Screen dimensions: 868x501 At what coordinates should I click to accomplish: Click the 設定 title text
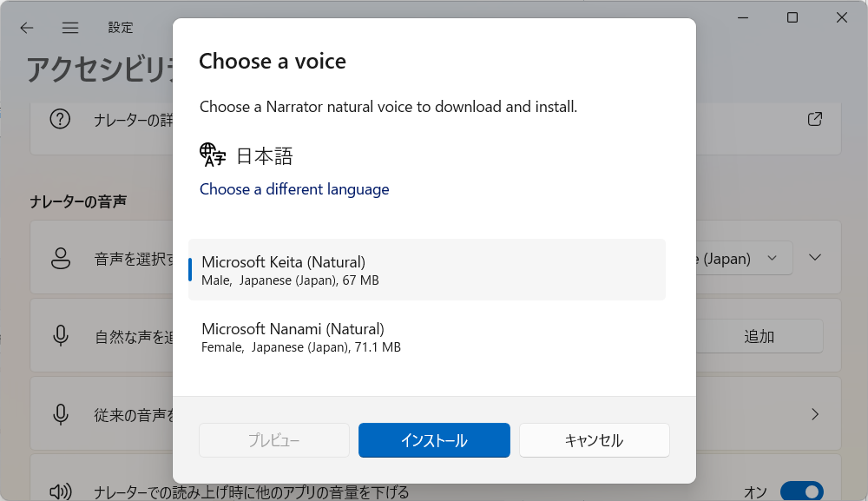click(120, 28)
